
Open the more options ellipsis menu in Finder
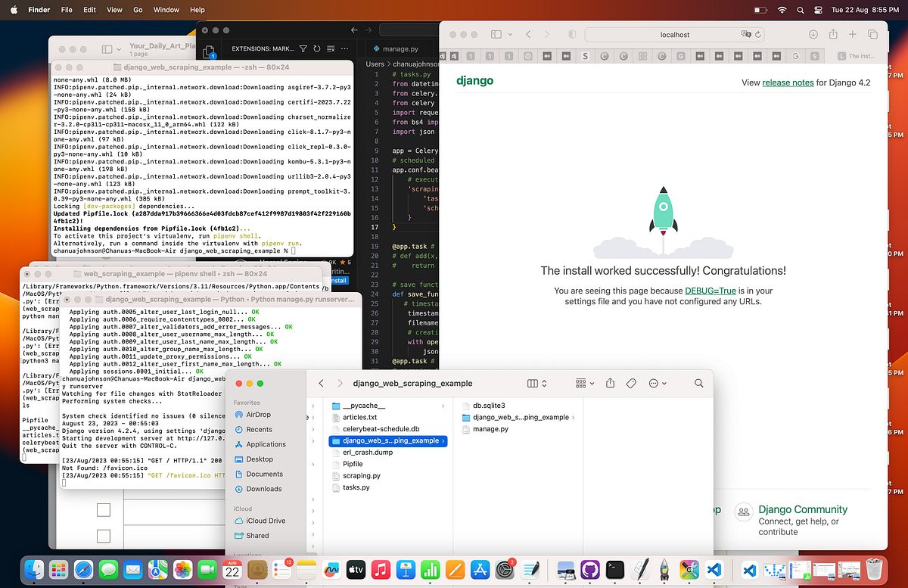(x=655, y=383)
